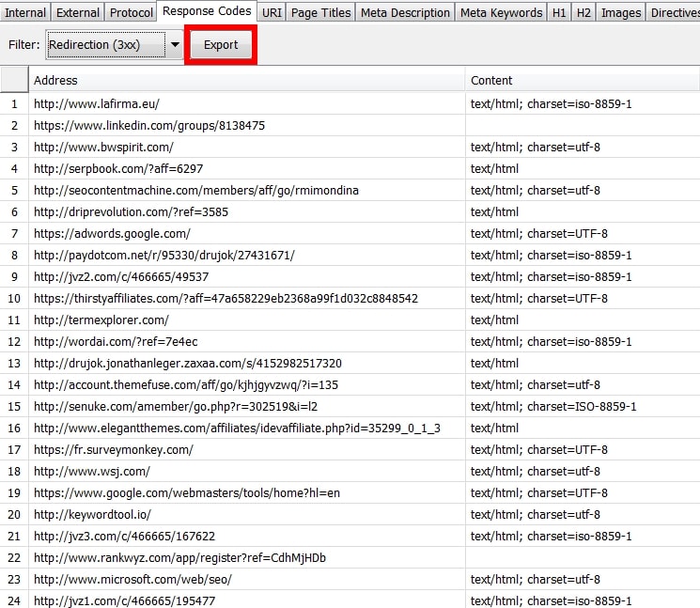This screenshot has width=700, height=608.
Task: Open the Meta Description tab
Action: (x=405, y=12)
